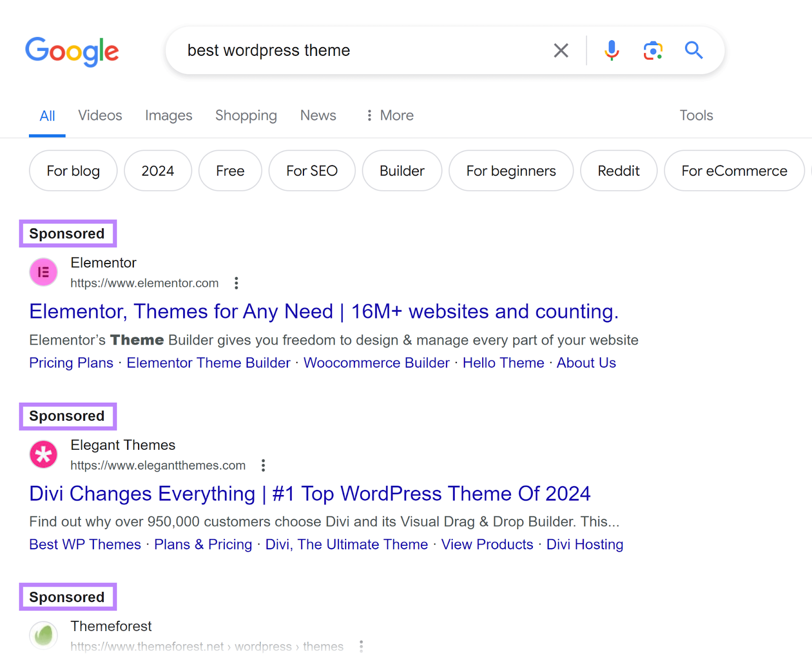Open the Pricing Plans sitelink
This screenshot has width=812, height=660.
71,362
